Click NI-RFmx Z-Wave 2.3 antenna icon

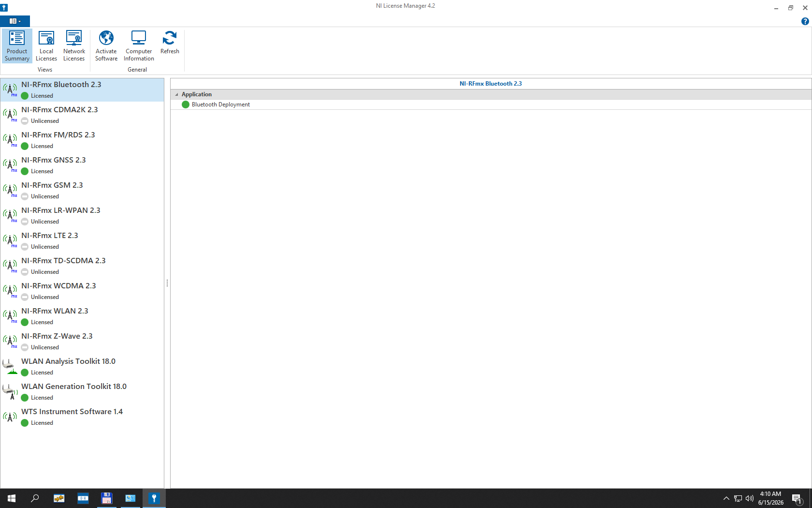pos(10,341)
